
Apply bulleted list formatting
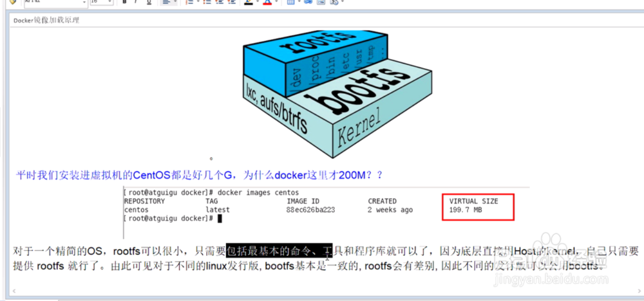click(207, 2)
